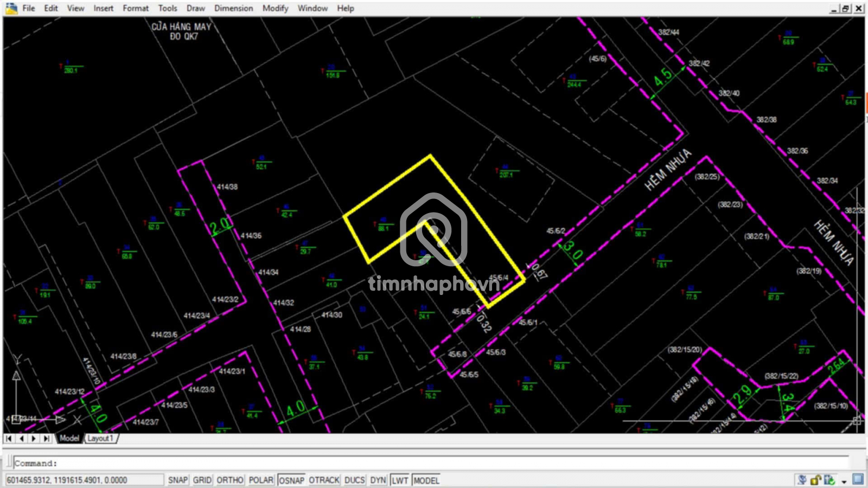Select the '4.5' alley width dimension
The width and height of the screenshot is (868, 488).
pyautogui.click(x=662, y=77)
